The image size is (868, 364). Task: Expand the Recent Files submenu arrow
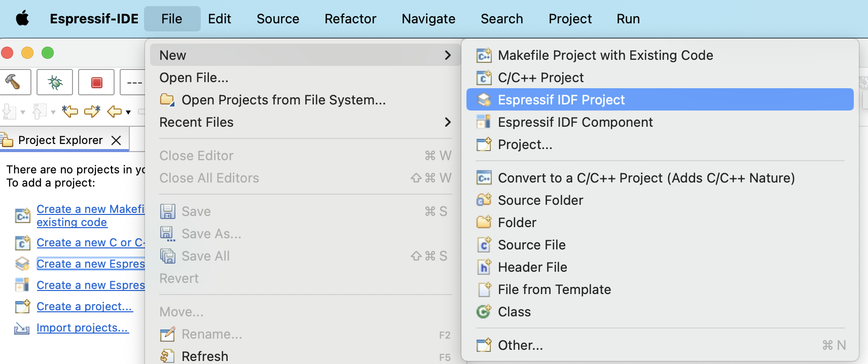pos(448,122)
